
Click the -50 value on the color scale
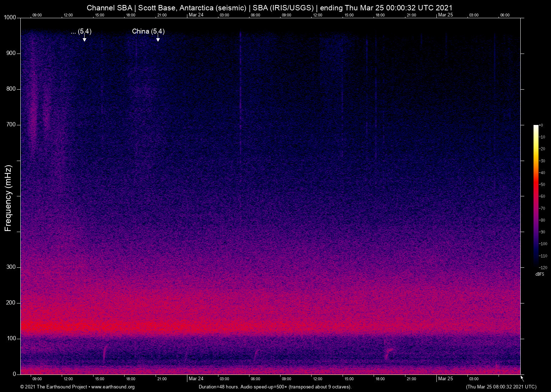tap(542, 185)
